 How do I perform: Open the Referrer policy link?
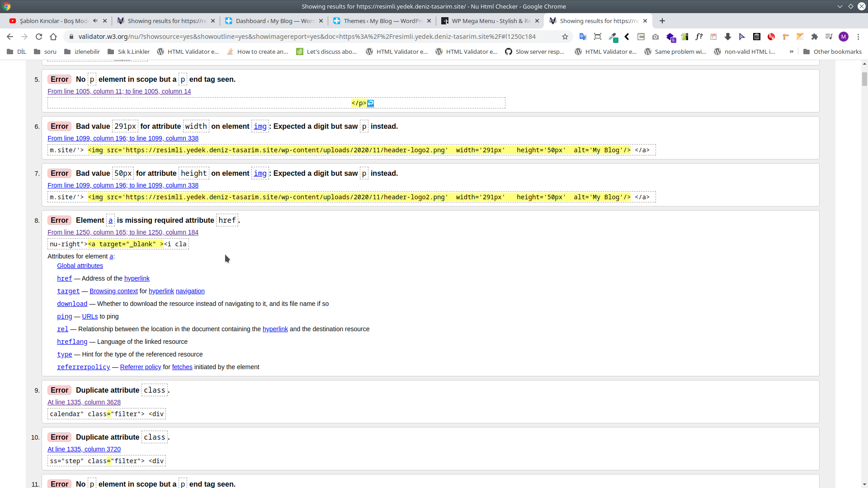(141, 367)
